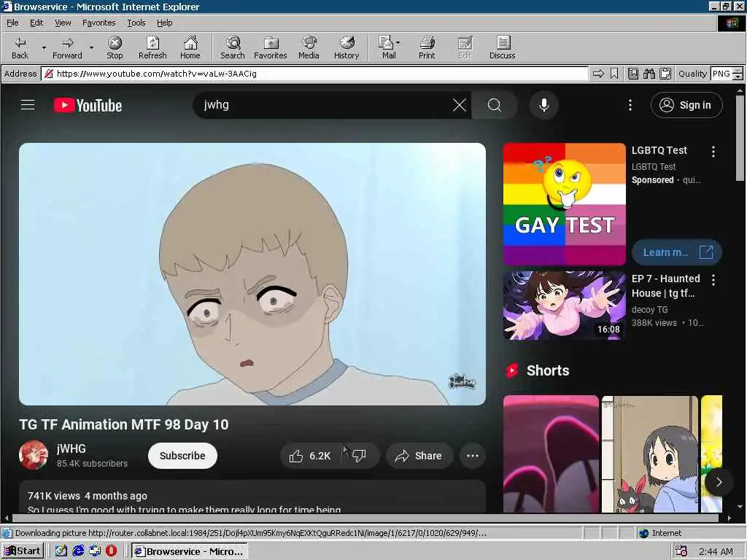Viewport: 747px width, 560px height.
Task: Open the Help menu
Action: click(164, 23)
